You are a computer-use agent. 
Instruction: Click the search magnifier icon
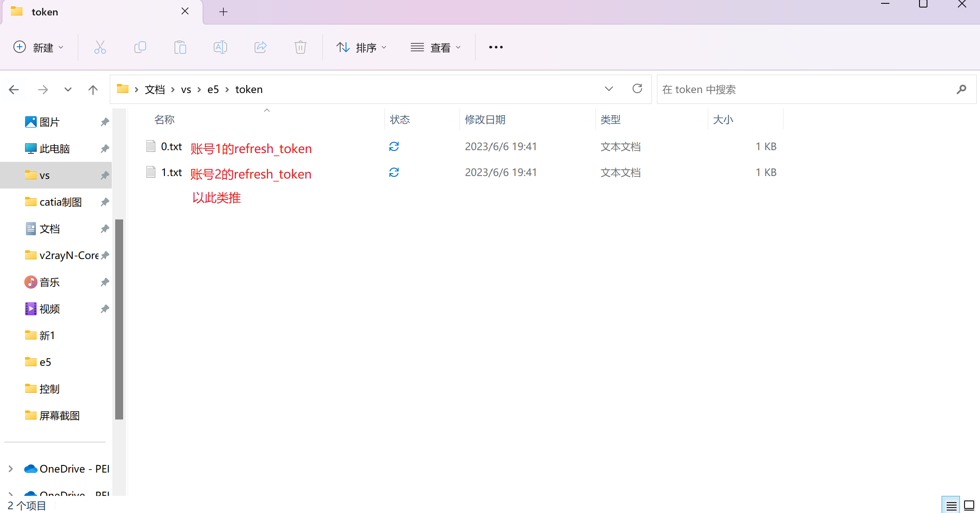click(x=962, y=89)
